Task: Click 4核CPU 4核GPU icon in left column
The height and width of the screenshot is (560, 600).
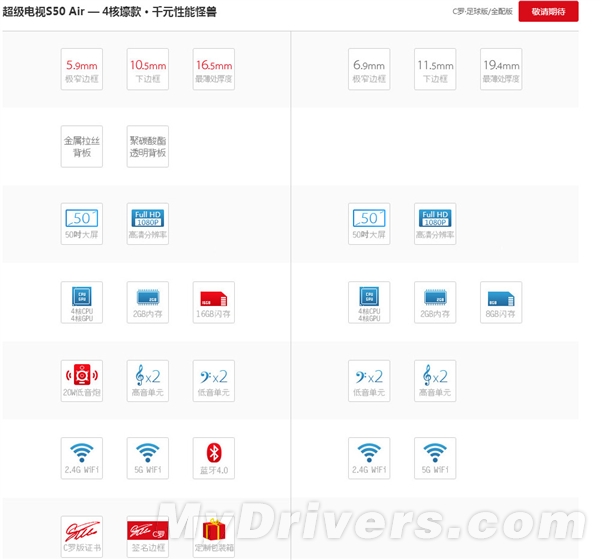Action: [82, 302]
